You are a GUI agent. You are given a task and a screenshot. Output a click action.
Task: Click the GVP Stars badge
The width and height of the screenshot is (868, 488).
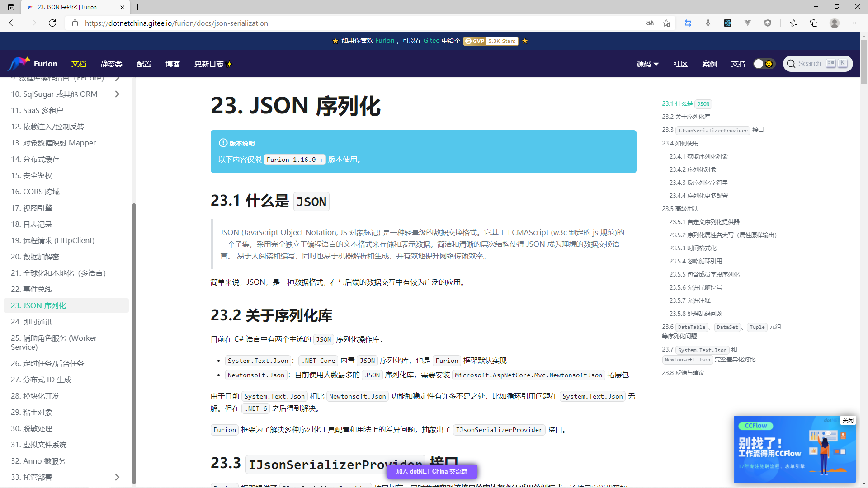[491, 41]
